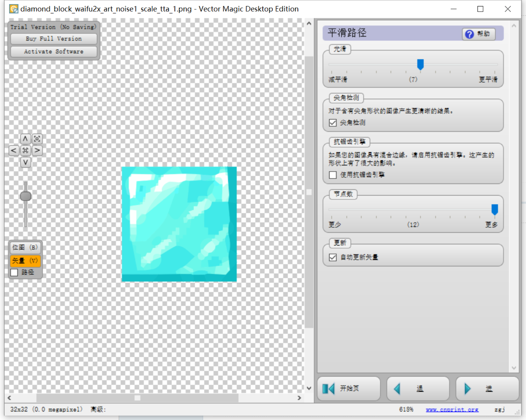Image resolution: width=526 pixels, height=420 pixels.
Task: Toggle auto update vector checkbox (自动更新矢量)
Action: point(333,257)
